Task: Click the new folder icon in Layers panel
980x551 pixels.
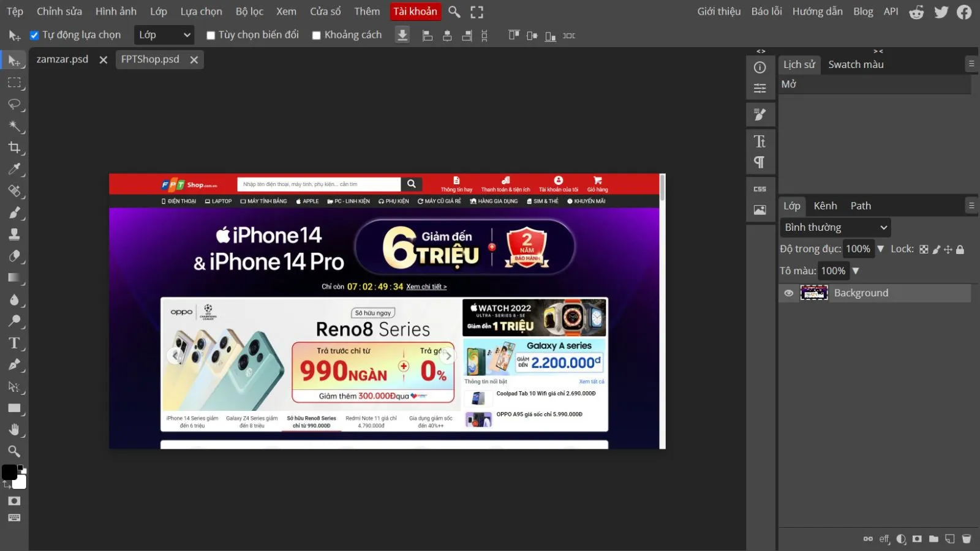Action: pos(933,539)
